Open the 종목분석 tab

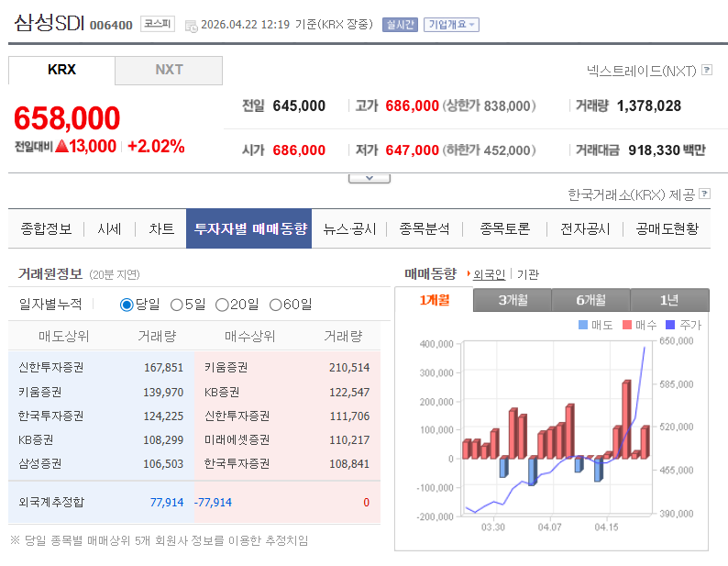coord(425,228)
